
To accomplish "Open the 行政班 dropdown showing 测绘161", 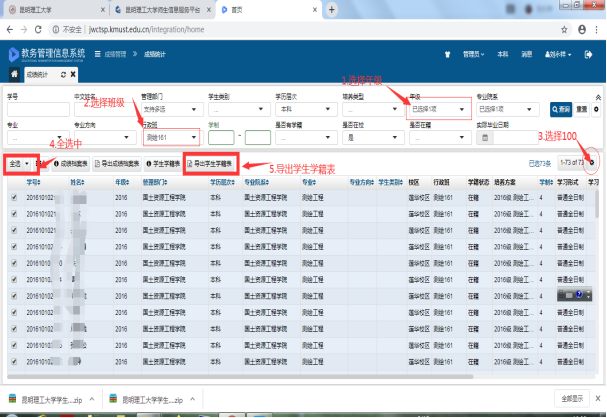I will [x=171, y=138].
